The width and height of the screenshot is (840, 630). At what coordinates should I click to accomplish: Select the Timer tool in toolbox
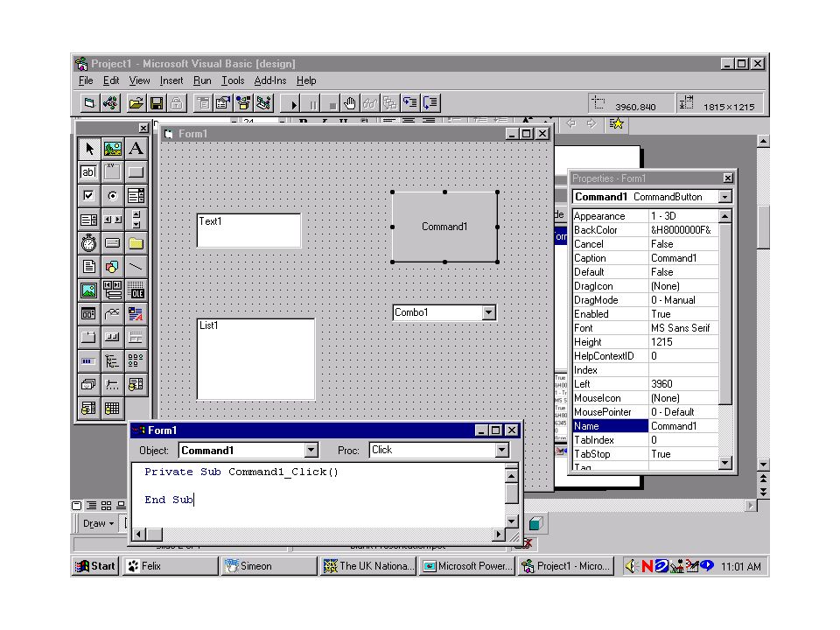click(x=89, y=243)
